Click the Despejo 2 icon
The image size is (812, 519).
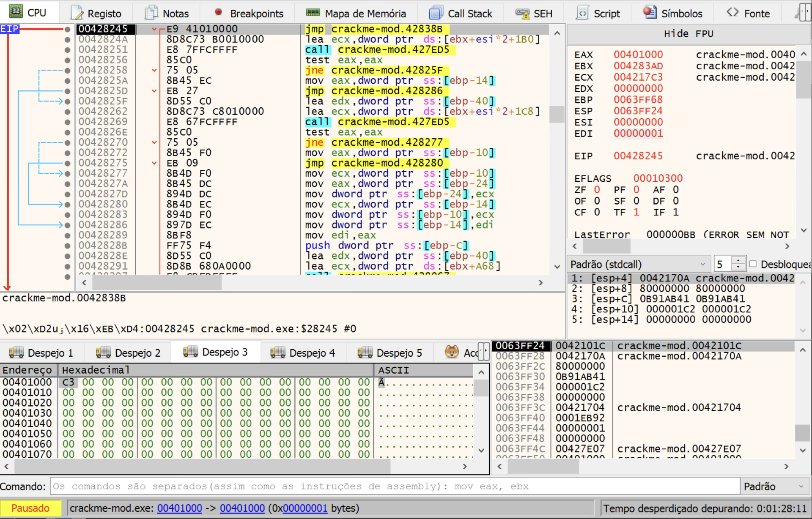[x=103, y=352]
